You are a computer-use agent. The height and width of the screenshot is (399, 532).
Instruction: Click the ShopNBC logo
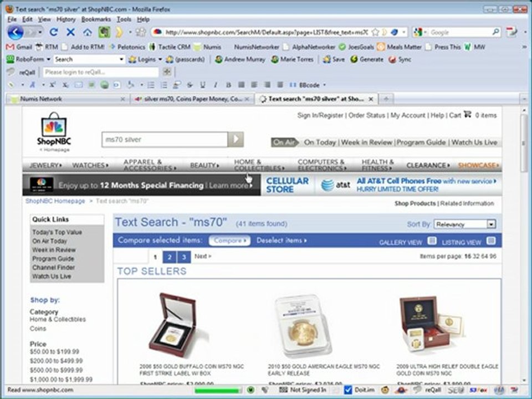[x=54, y=129]
